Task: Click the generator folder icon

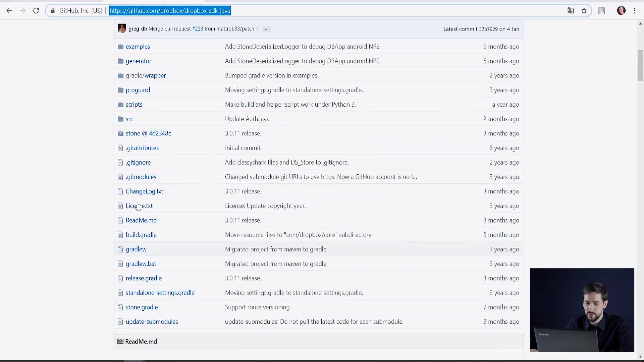Action: pyautogui.click(x=120, y=61)
